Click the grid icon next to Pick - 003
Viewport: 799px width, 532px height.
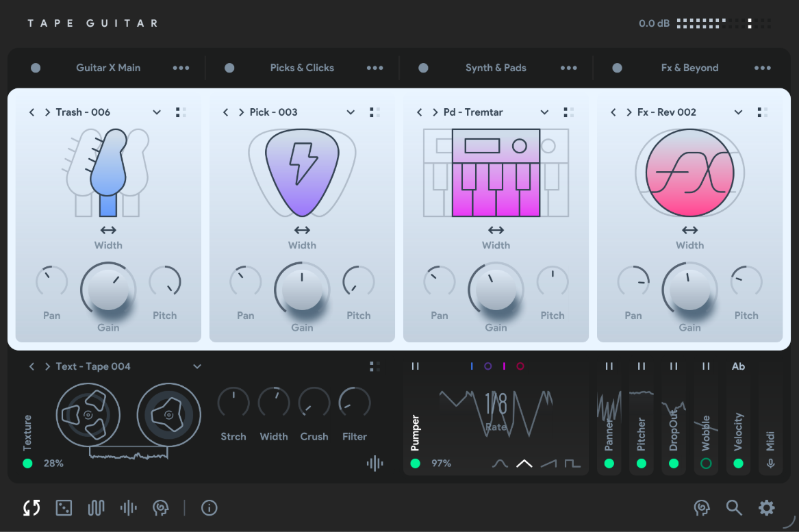click(375, 112)
